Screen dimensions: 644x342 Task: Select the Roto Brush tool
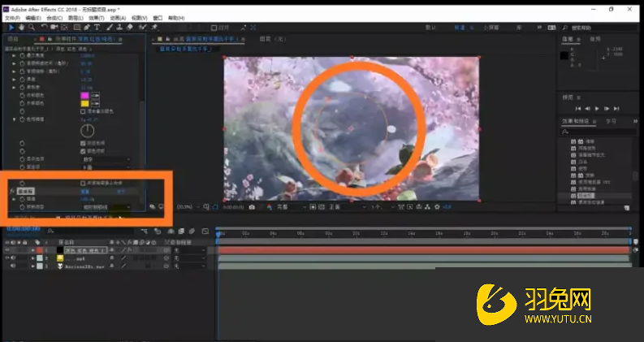[x=142, y=27]
